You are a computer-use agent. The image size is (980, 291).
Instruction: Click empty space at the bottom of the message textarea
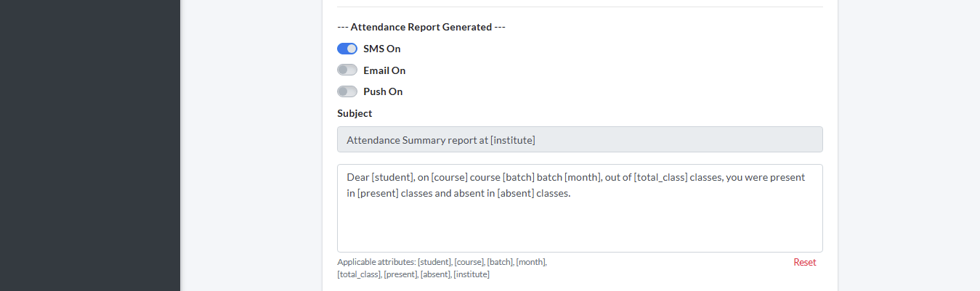pyautogui.click(x=580, y=239)
